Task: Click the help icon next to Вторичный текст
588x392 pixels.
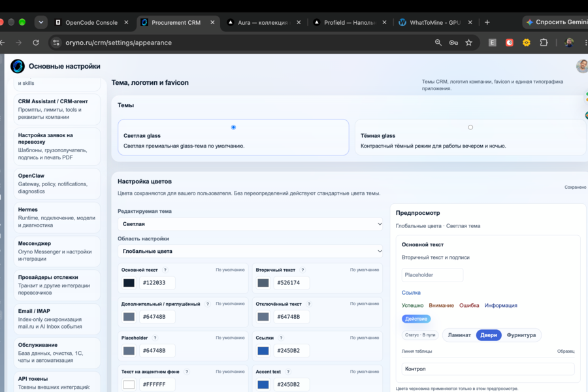Action: coord(302,270)
